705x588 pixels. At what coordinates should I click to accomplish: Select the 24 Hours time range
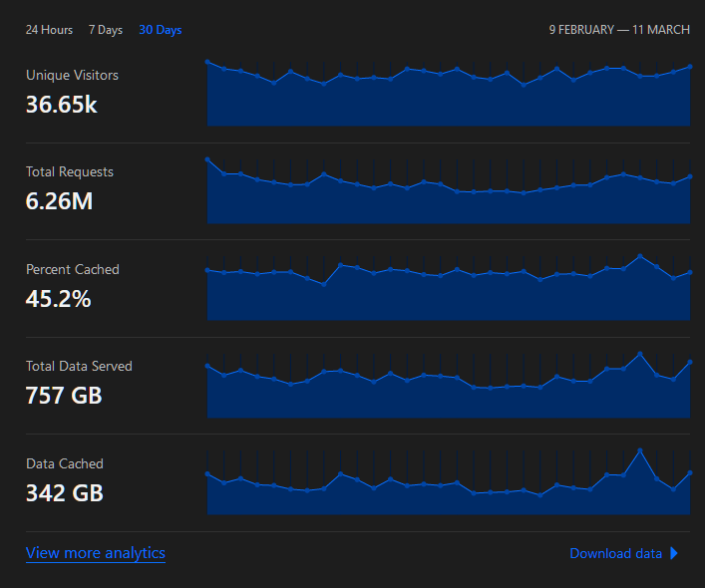pyautogui.click(x=49, y=30)
